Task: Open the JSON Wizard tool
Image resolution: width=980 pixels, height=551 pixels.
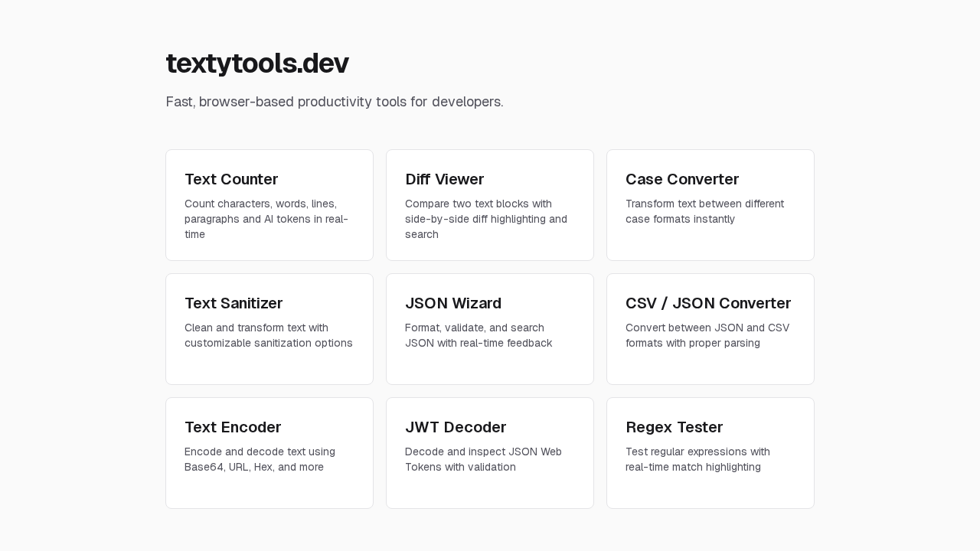Action: tap(490, 329)
